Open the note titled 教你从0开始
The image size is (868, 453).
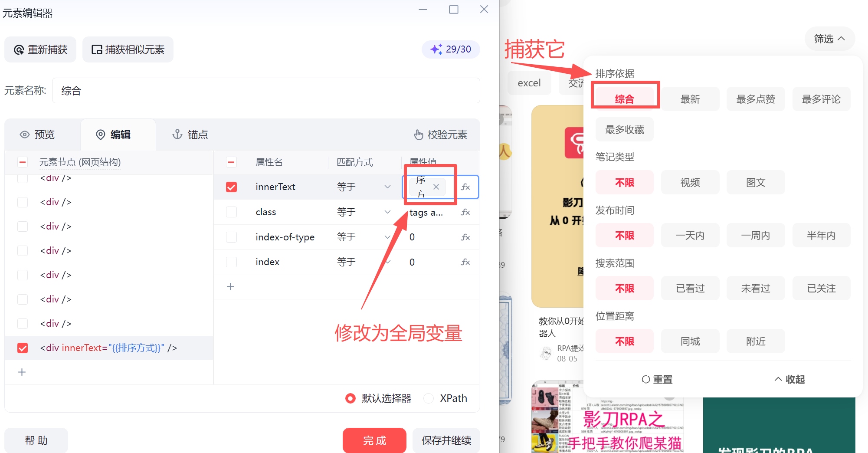pos(561,327)
